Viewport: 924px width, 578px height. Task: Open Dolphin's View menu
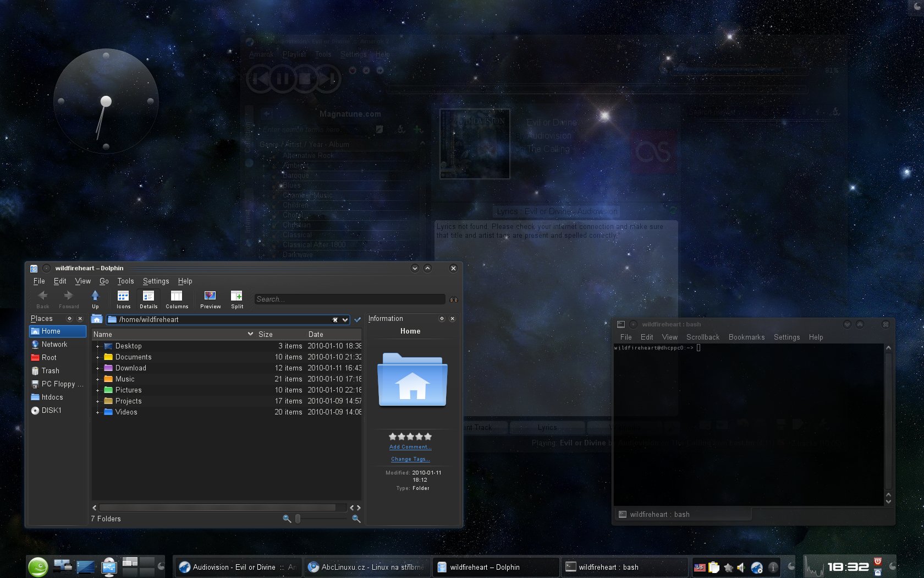(x=83, y=281)
